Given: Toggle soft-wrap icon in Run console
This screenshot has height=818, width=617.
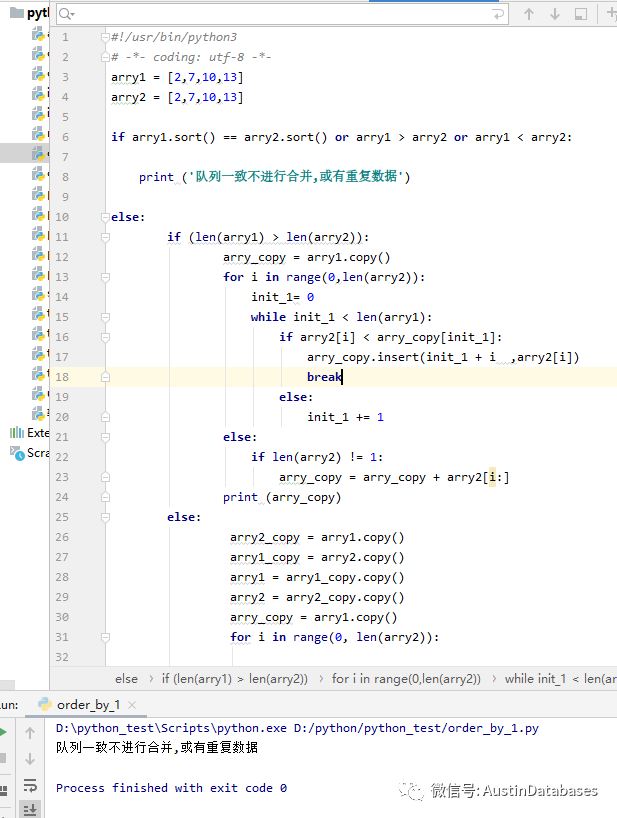Looking at the screenshot, I should point(30,786).
